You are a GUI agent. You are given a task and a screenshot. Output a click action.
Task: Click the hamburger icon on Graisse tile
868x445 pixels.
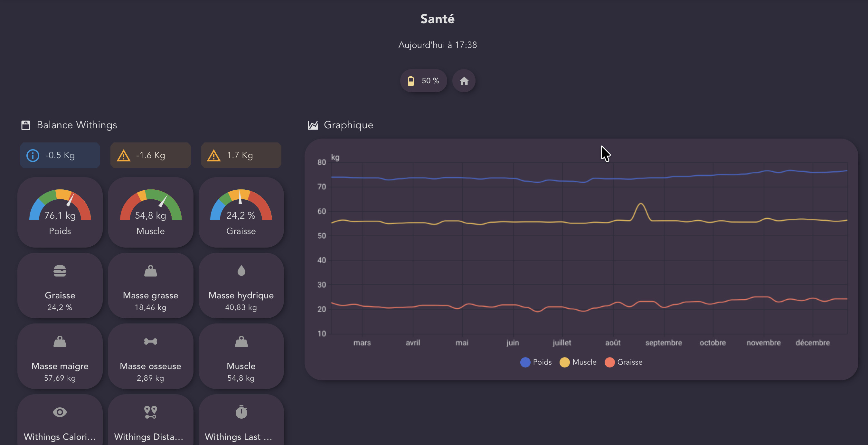[x=60, y=271]
